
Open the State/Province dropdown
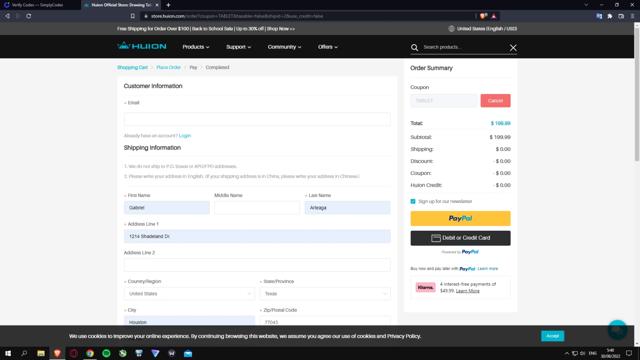pyautogui.click(x=325, y=293)
